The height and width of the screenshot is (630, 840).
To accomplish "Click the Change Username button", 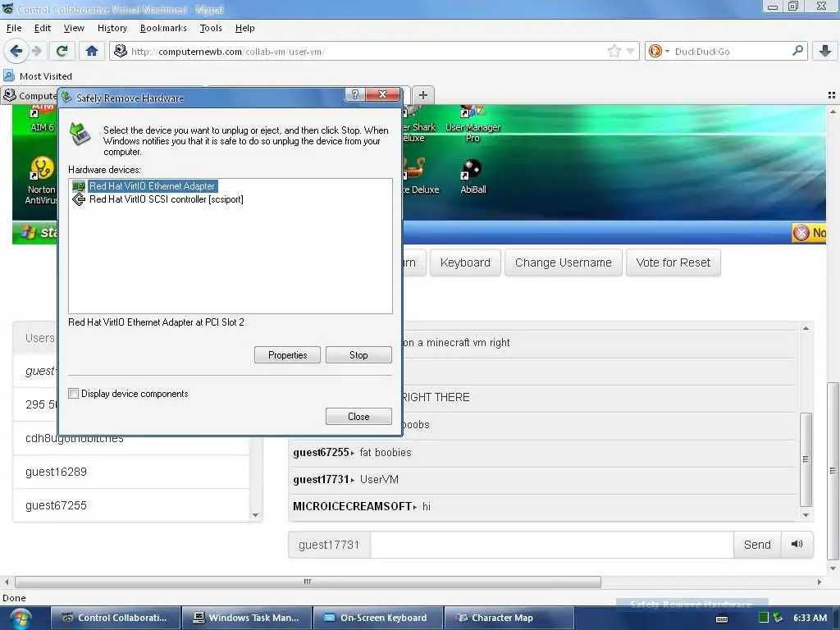I will click(x=563, y=262).
